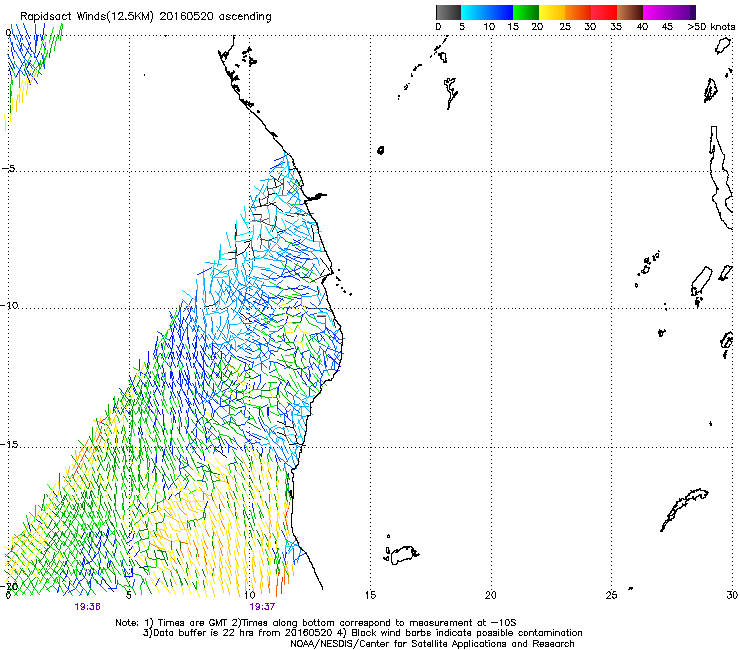Click the '40' legend scale number

pyautogui.click(x=642, y=27)
